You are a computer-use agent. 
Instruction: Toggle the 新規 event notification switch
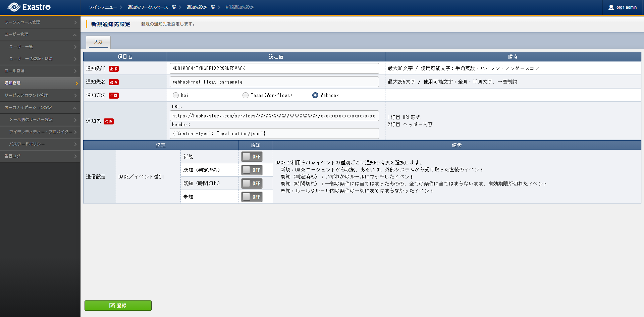point(252,157)
